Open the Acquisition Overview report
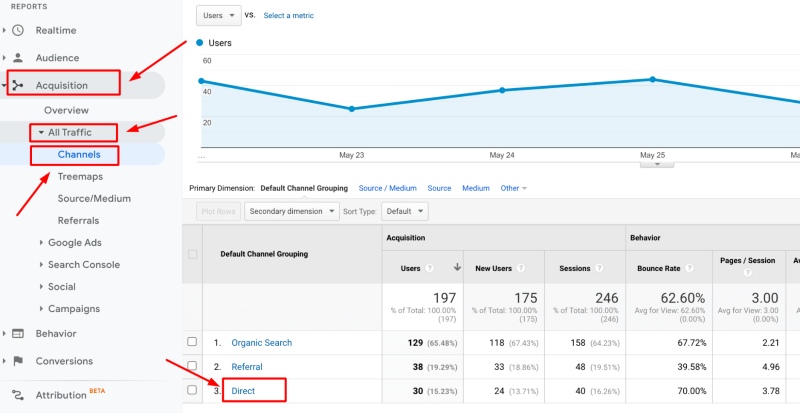The width and height of the screenshot is (800, 413). pos(66,110)
